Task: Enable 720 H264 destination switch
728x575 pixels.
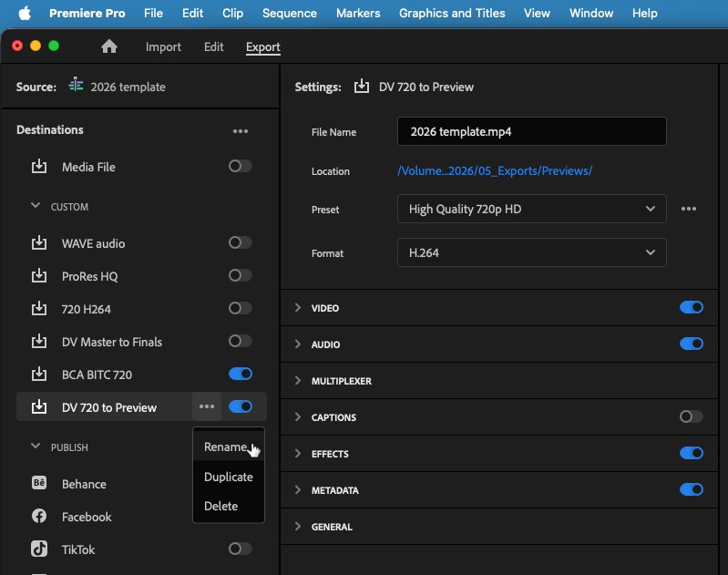Action: [240, 308]
